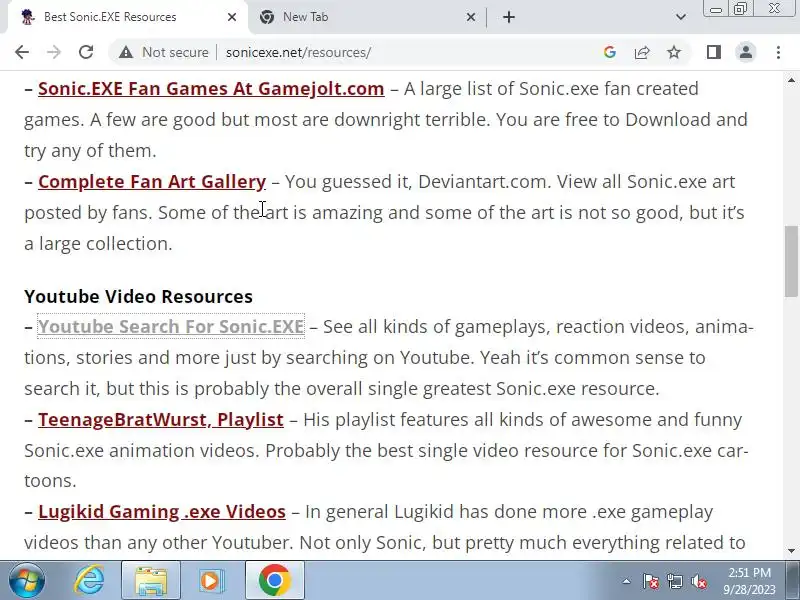Show hidden system tray icons

click(627, 581)
